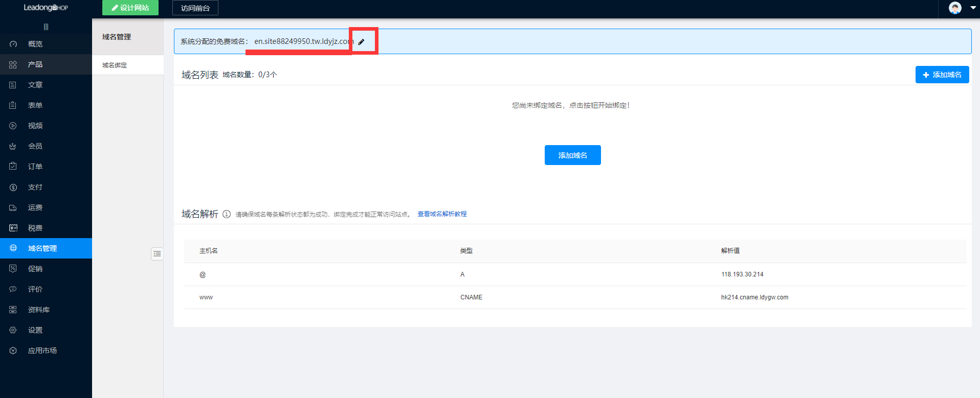Collapse the submenu panel toggle icon
This screenshot has width=980, height=398.
tap(157, 254)
